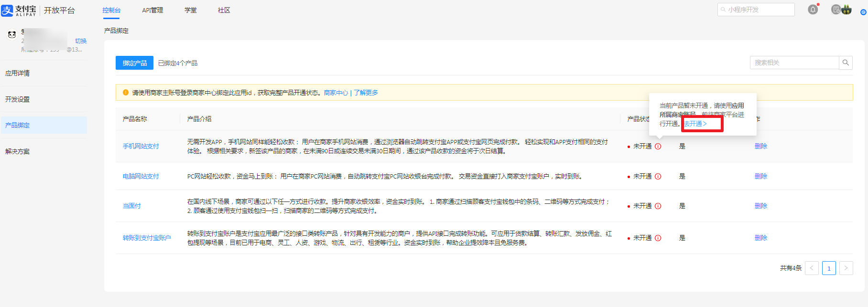Open the 手机网站支付 product link

coord(141,146)
